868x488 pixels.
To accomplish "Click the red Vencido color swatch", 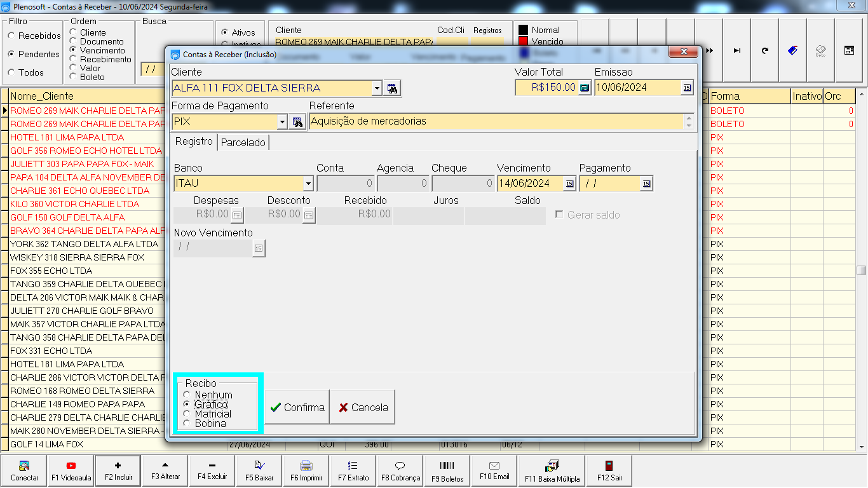I will tap(524, 41).
